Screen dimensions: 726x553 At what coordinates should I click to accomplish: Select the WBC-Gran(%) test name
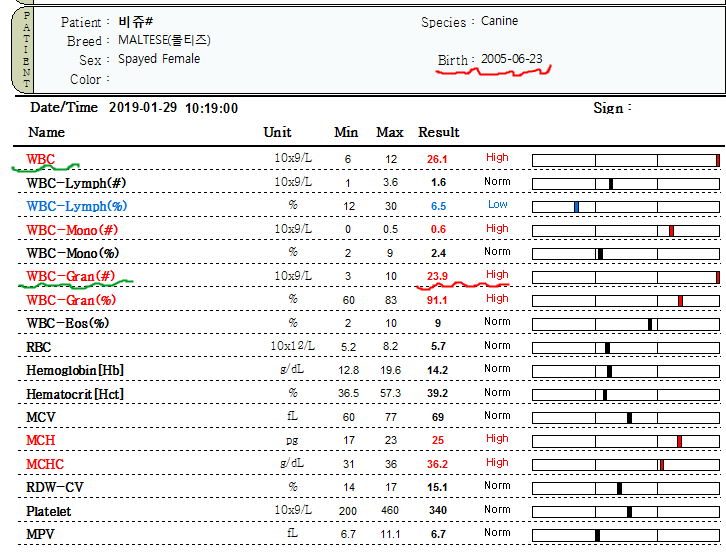pos(71,300)
